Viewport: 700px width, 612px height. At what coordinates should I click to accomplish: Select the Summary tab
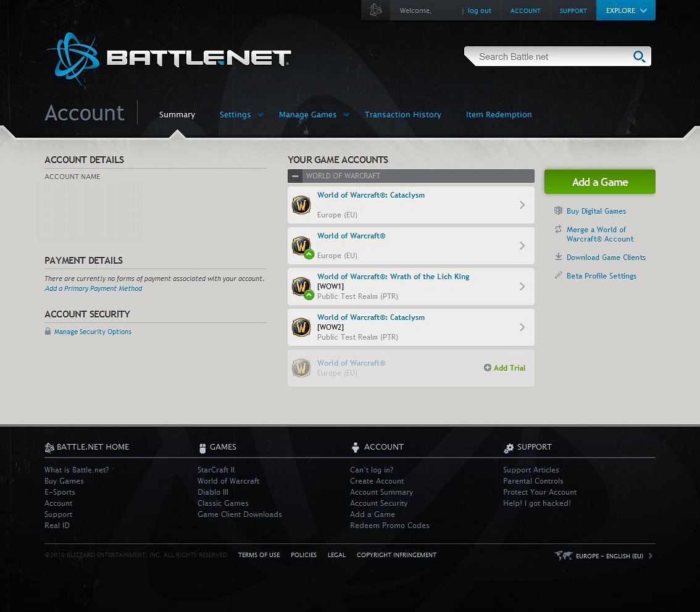pos(177,115)
